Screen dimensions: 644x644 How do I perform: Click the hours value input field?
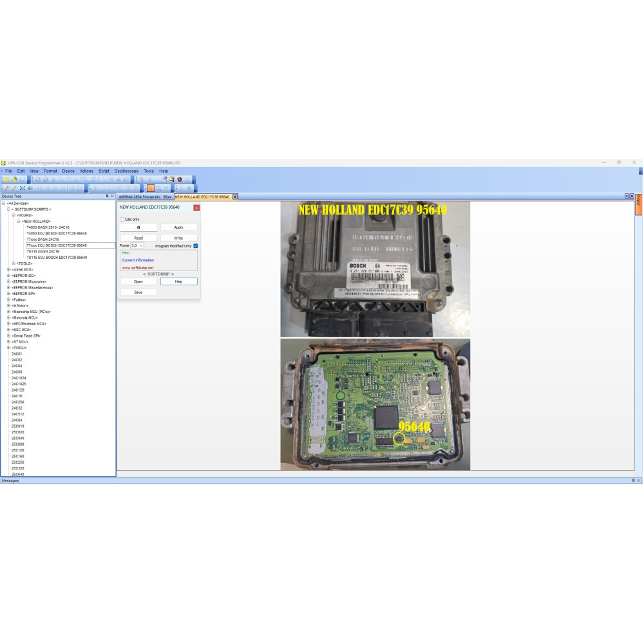(138, 227)
